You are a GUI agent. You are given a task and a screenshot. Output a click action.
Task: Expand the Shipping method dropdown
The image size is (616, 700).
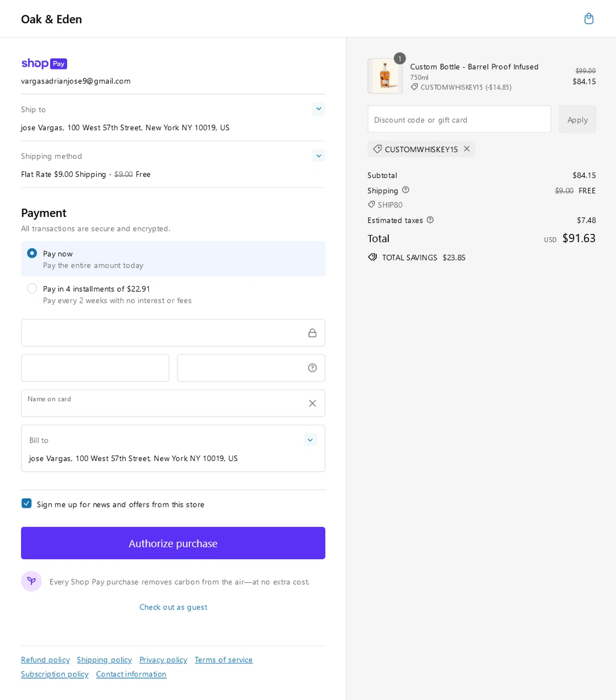click(318, 155)
